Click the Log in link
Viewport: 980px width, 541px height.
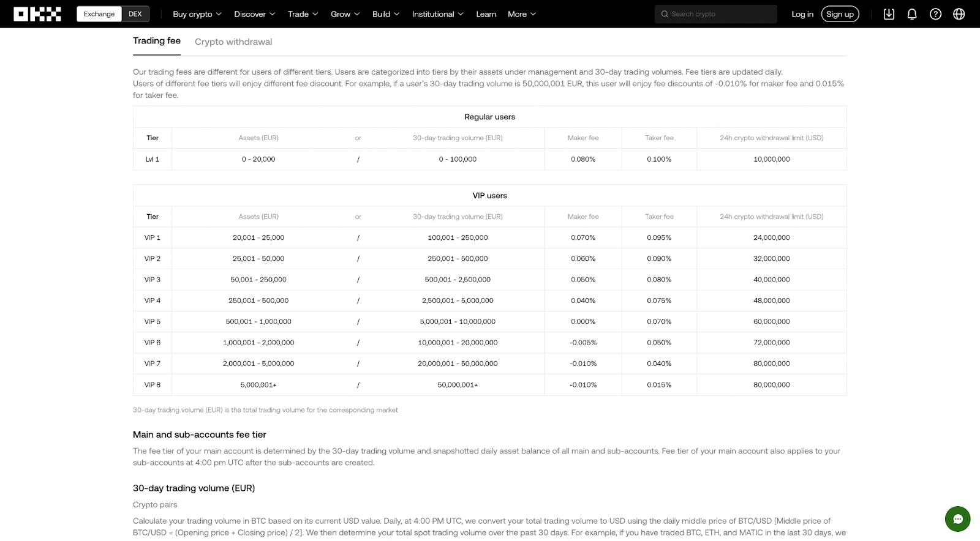point(802,14)
